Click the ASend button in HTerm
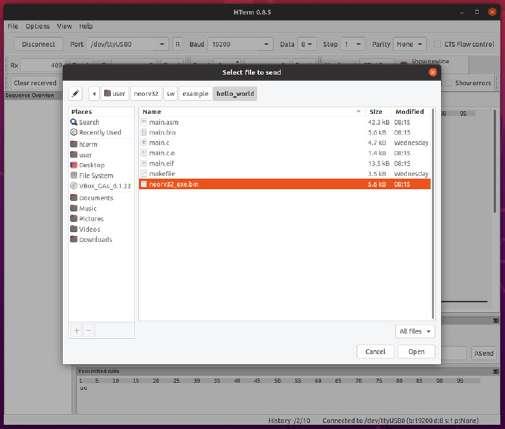 click(x=483, y=354)
